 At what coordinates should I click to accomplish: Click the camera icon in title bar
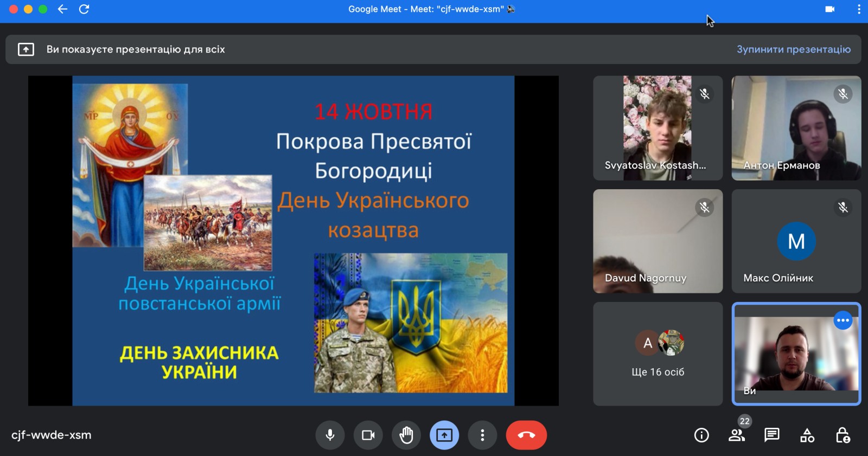point(829,9)
